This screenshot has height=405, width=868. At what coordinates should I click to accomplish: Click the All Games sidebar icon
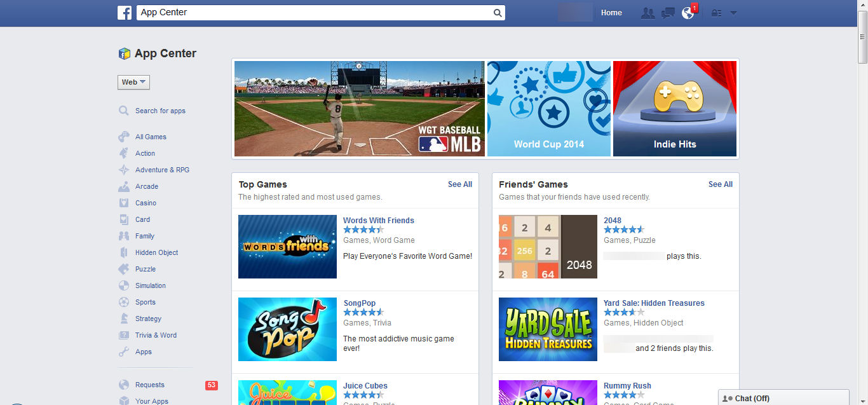tap(124, 137)
